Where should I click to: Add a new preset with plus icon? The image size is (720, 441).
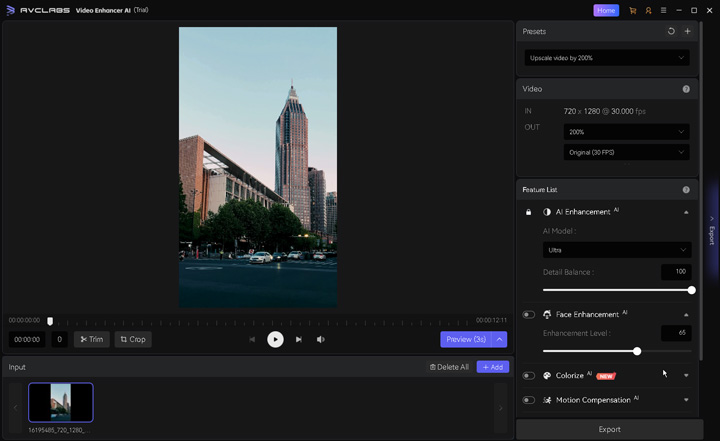(687, 31)
